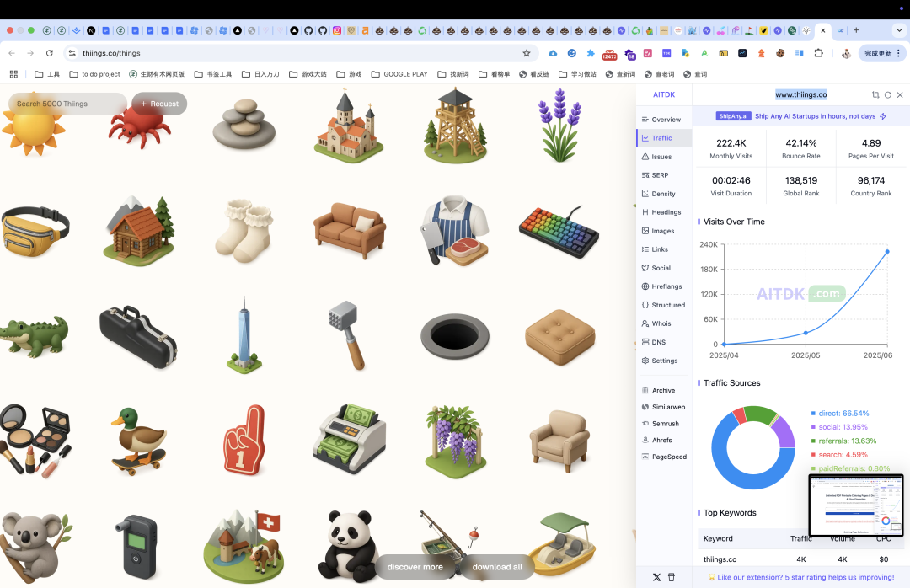
Task: Open the black hole thing
Action: pyautogui.click(x=455, y=336)
